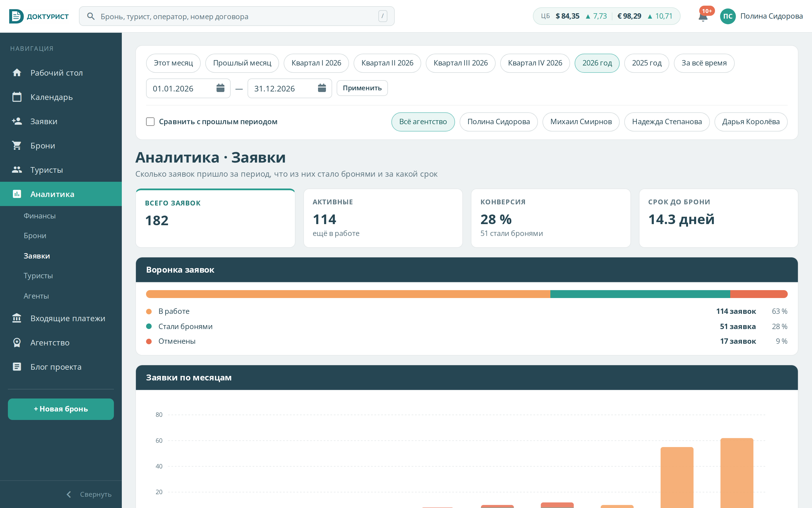Click the Блог проекта article icon
Viewport: 812px width, 508px height.
[x=17, y=367]
